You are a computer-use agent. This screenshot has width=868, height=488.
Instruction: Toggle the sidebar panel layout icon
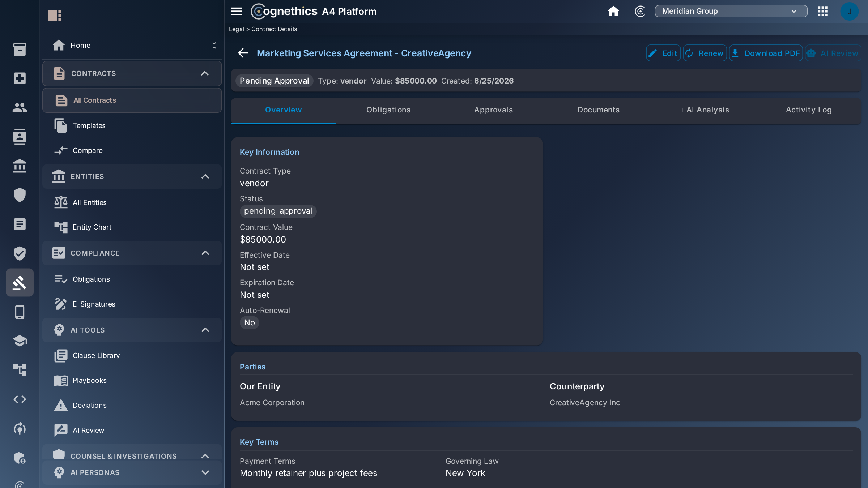[x=55, y=15]
